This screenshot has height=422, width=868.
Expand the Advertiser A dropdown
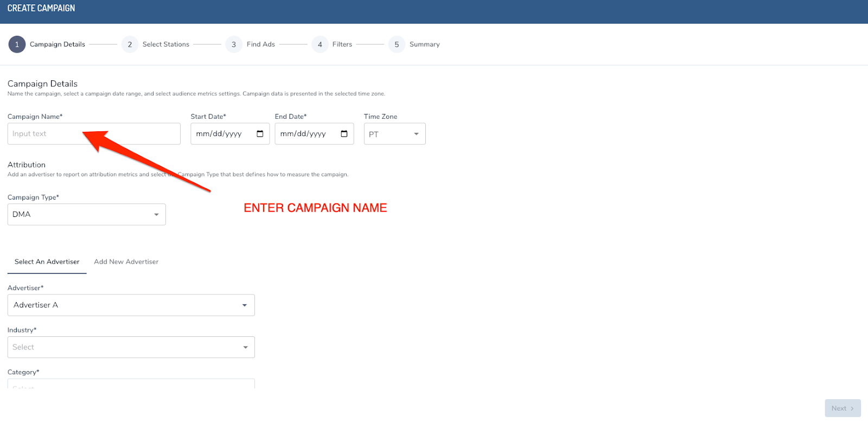(131, 305)
